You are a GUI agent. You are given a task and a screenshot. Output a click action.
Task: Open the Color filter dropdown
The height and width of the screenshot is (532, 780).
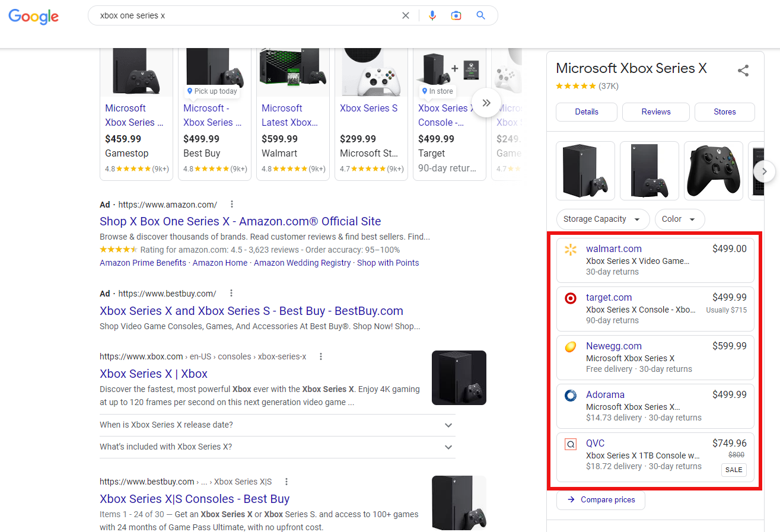click(680, 219)
